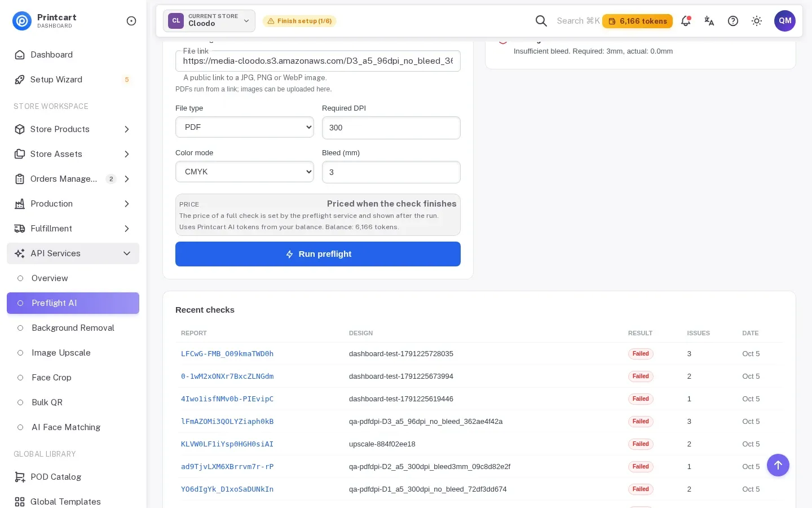The image size is (812, 508).
Task: Open the Current Store Cloodo switcher
Action: click(209, 21)
